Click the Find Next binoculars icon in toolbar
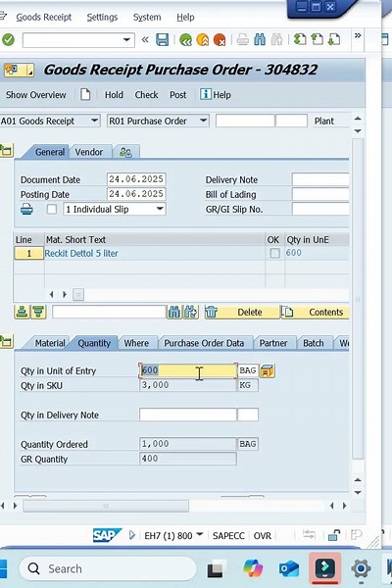Screen dimensions: 392x588 coord(276,39)
